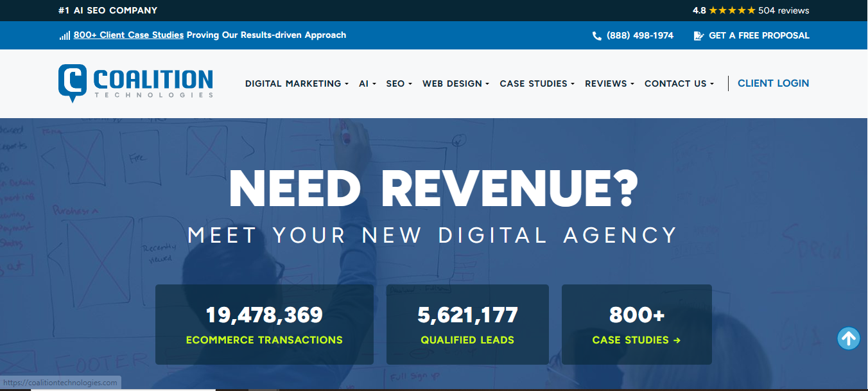Viewport: 868px width, 391px height.
Task: Click the arrow after Case Studies label
Action: pyautogui.click(x=677, y=340)
